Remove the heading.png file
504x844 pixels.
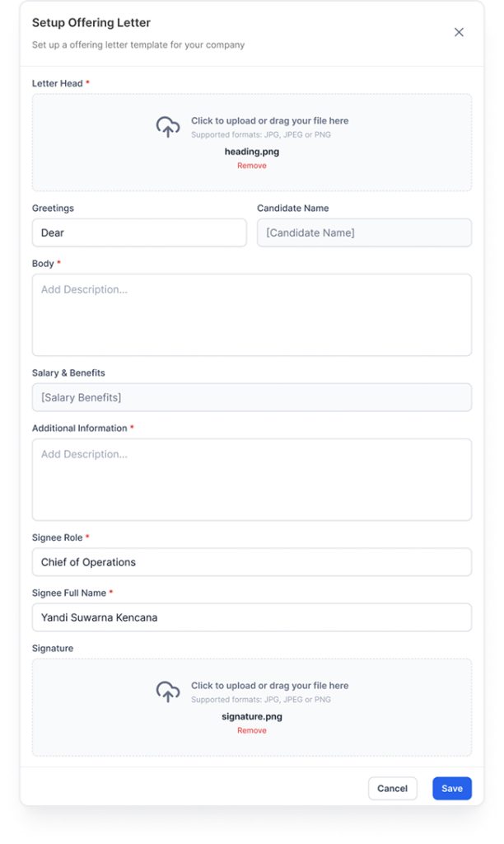(x=252, y=165)
